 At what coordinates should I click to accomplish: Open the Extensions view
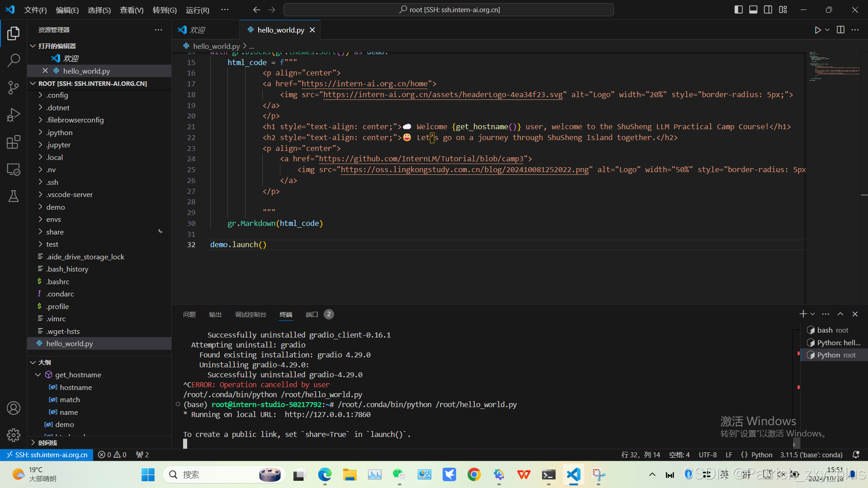(14, 142)
